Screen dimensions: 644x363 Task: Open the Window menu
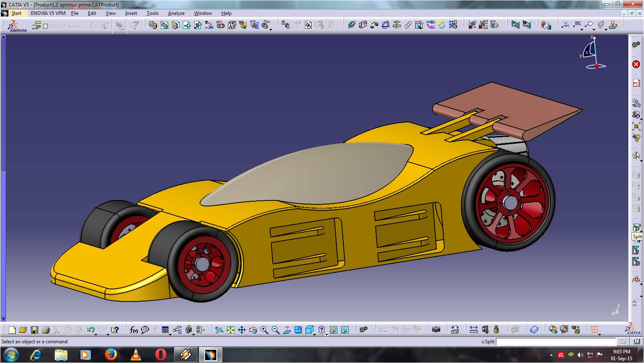click(203, 13)
